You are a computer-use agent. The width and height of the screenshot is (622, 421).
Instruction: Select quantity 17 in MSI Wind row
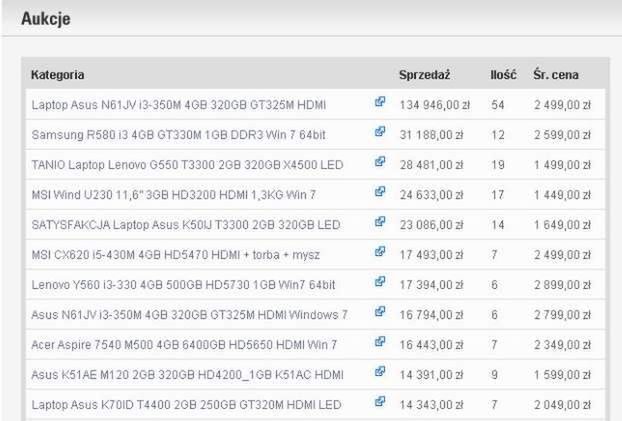[498, 195]
